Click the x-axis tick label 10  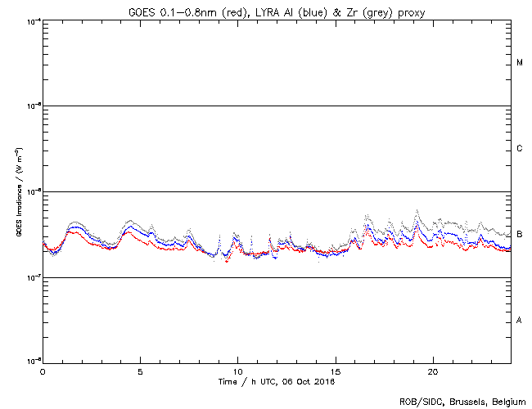[237, 371]
